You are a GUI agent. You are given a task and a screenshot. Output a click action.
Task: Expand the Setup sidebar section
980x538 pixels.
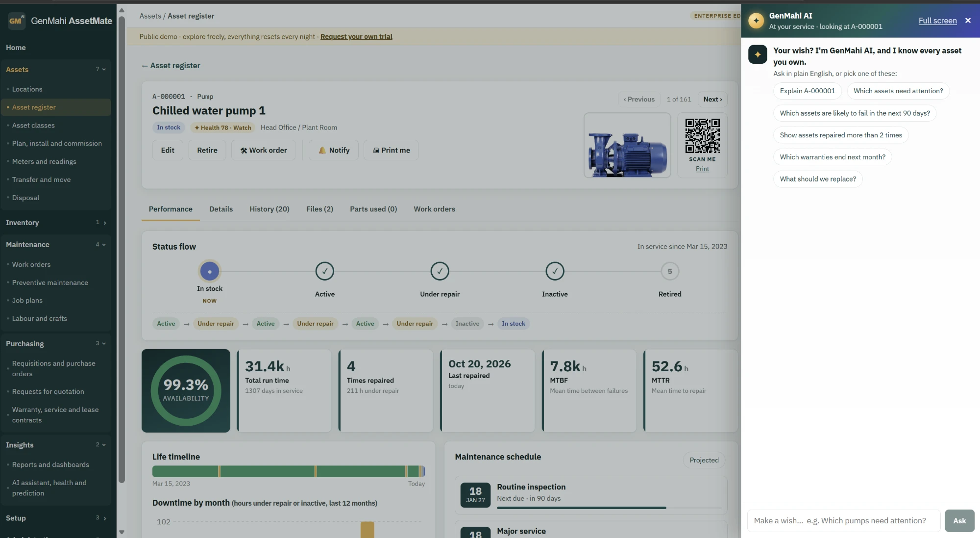pyautogui.click(x=56, y=518)
